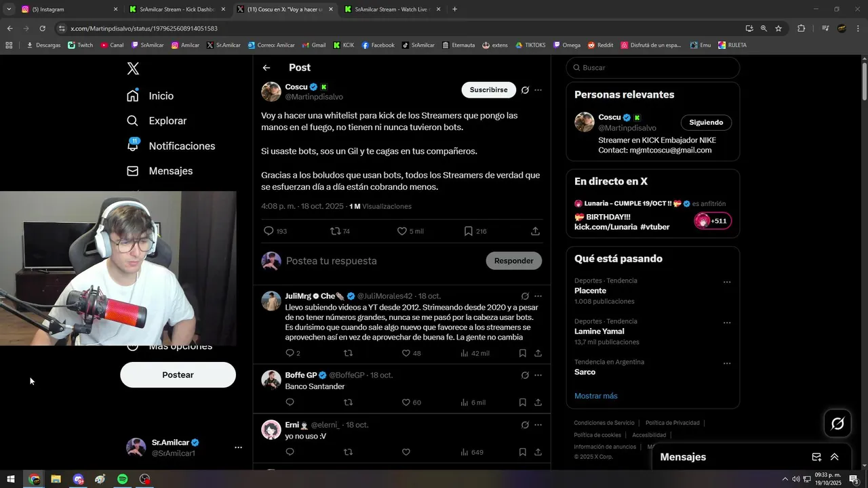Click Mostrar más link in trends

click(596, 396)
